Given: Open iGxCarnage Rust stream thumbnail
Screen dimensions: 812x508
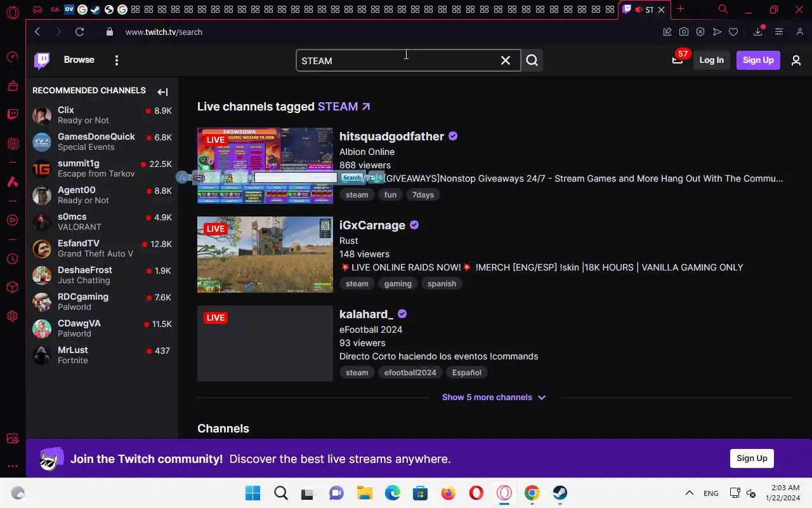Looking at the screenshot, I should click(265, 254).
